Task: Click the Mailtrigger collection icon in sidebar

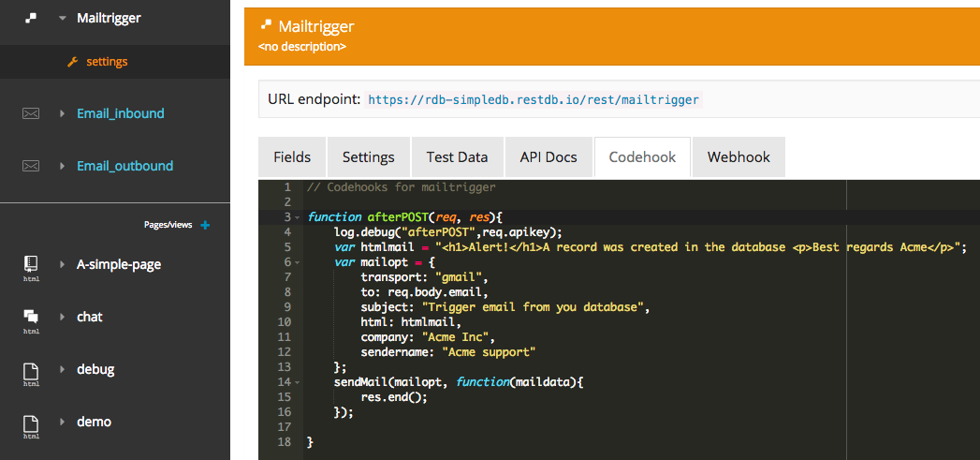Action: pyautogui.click(x=31, y=18)
